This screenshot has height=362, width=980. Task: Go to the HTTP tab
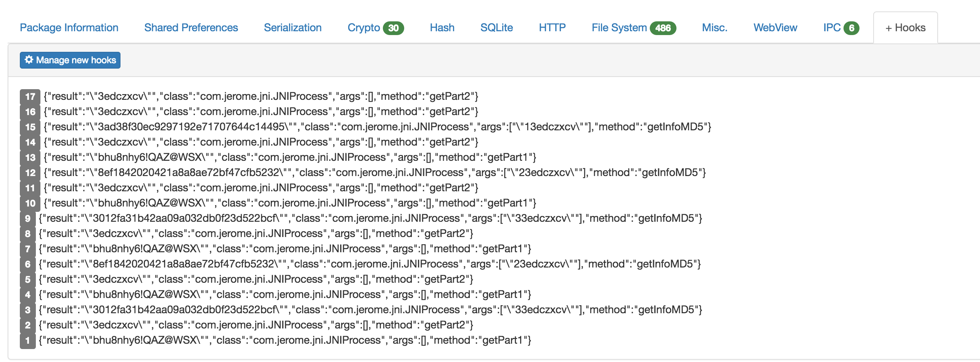(x=552, y=28)
